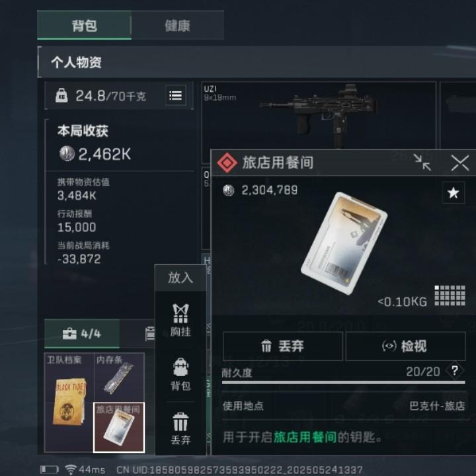Close the 旅店用餐间 item popup
Image resolution: width=476 pixels, height=476 pixels.
pyautogui.click(x=460, y=163)
